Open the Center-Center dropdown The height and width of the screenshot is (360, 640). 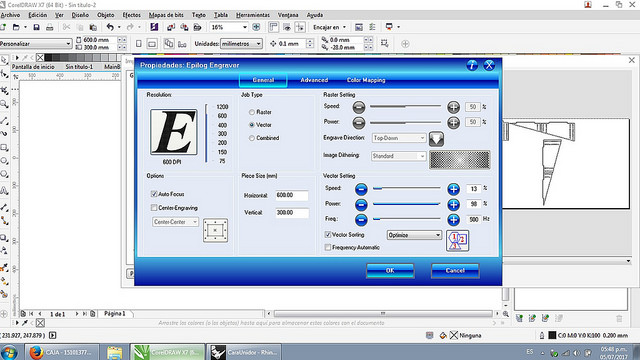click(x=176, y=222)
